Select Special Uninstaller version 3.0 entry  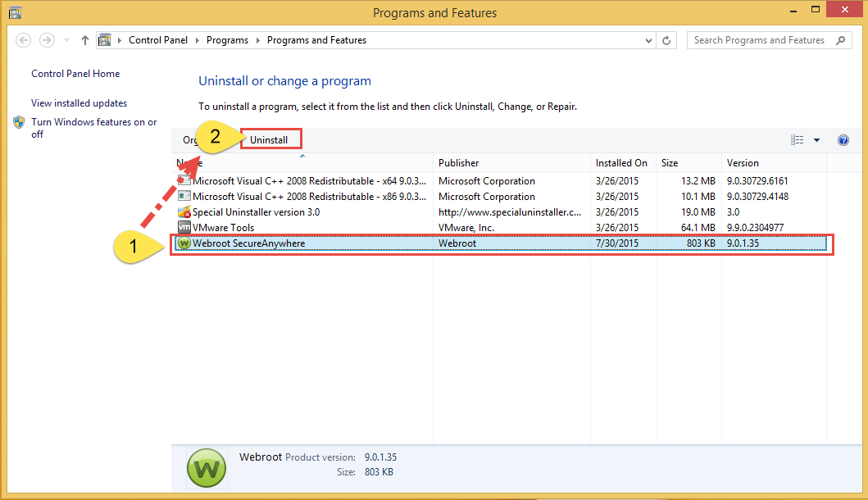[257, 212]
